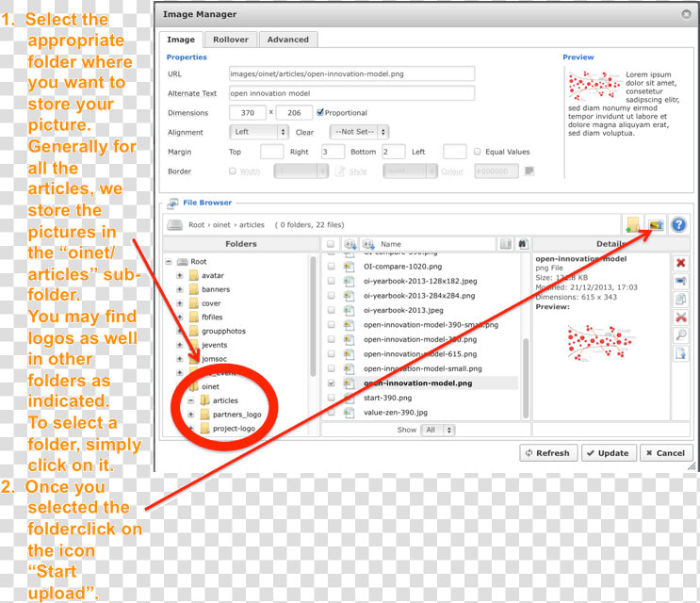Expand the jevents folder node
Image resolution: width=700 pixels, height=603 pixels.
(x=179, y=345)
